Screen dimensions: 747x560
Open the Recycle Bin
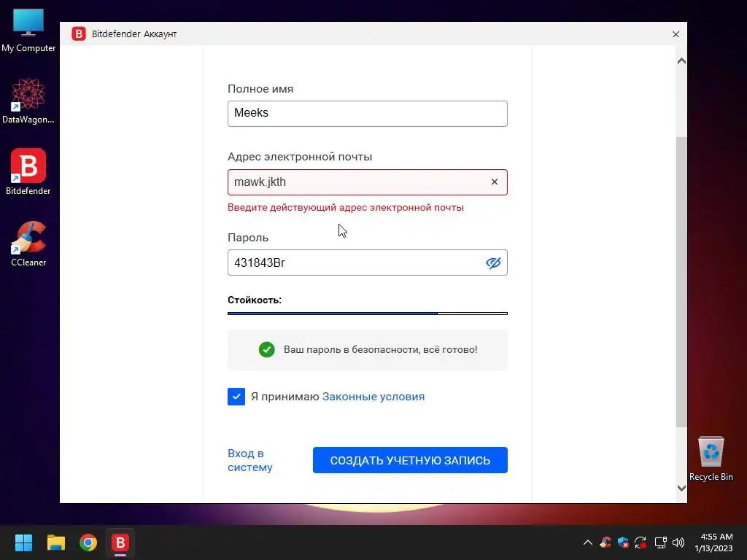pyautogui.click(x=711, y=459)
